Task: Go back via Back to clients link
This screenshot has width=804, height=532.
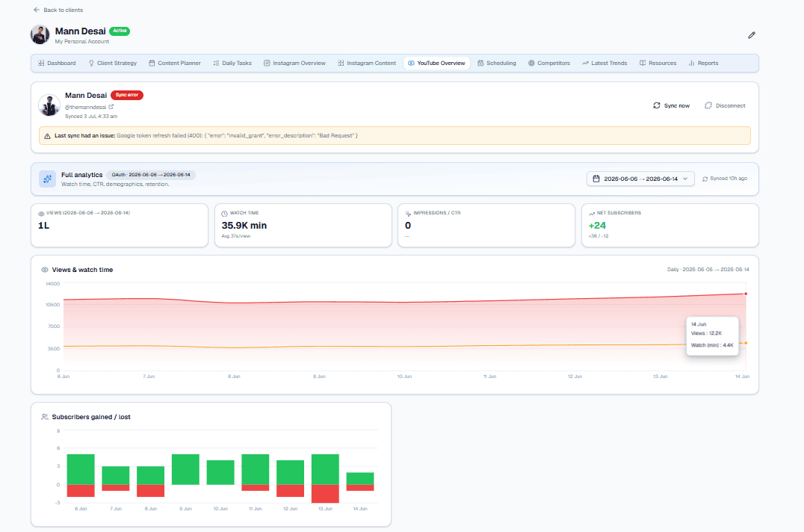Action: pyautogui.click(x=58, y=10)
